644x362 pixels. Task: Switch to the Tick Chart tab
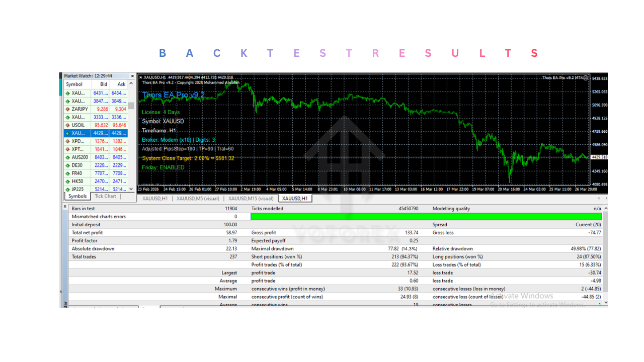click(105, 196)
